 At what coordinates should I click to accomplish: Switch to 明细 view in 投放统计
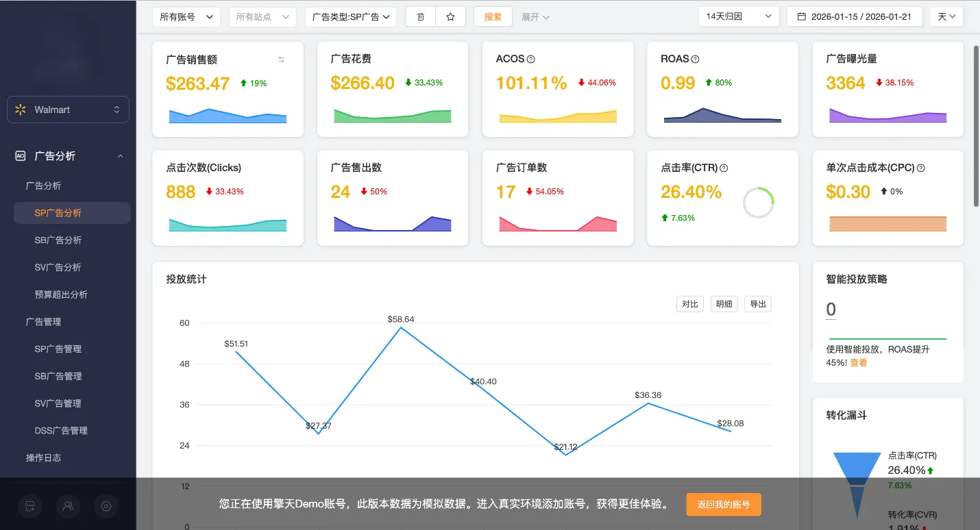[724, 303]
